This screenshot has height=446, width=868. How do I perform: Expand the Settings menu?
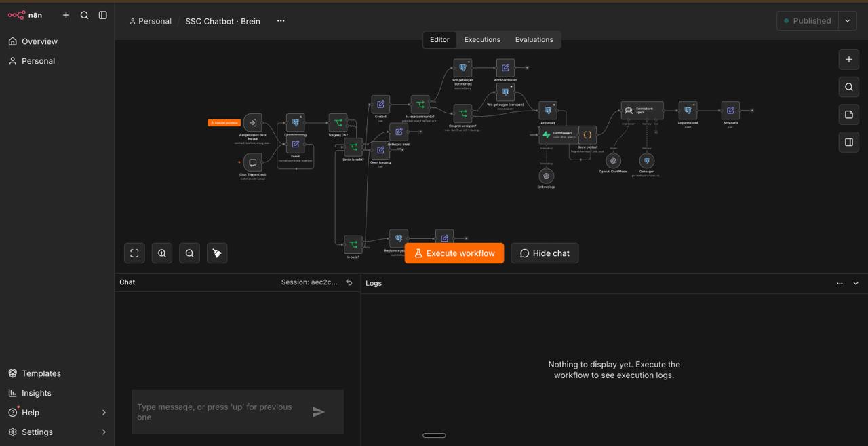pyautogui.click(x=57, y=432)
